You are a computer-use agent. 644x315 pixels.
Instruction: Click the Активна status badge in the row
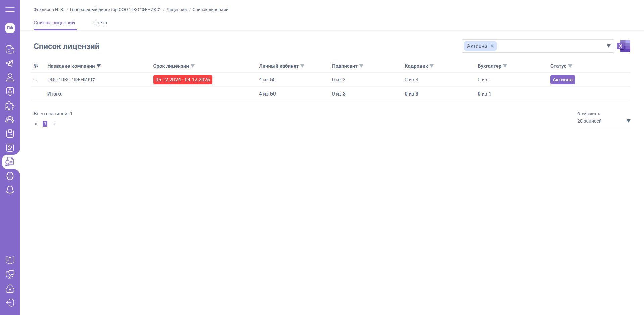click(562, 80)
